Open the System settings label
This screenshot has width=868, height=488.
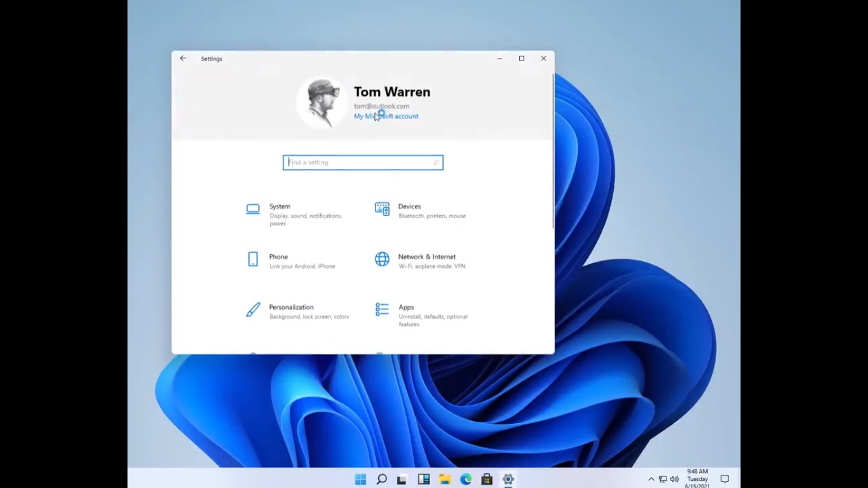(280, 207)
